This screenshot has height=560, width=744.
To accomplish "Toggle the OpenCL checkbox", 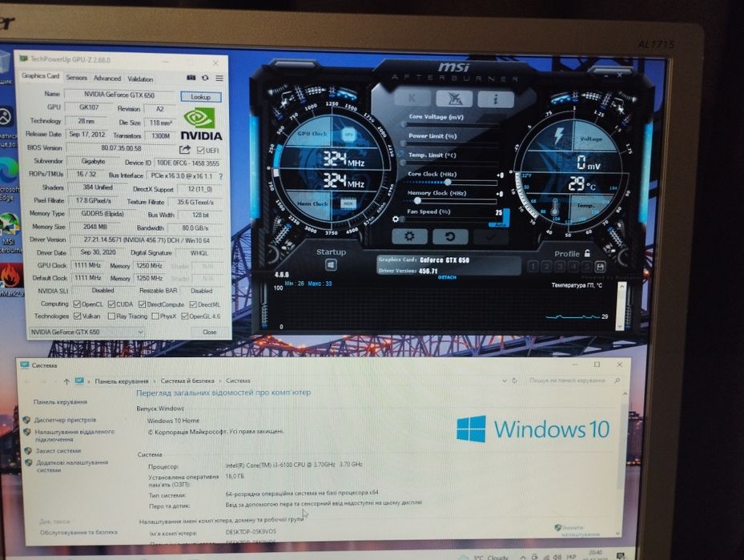I will (x=77, y=304).
